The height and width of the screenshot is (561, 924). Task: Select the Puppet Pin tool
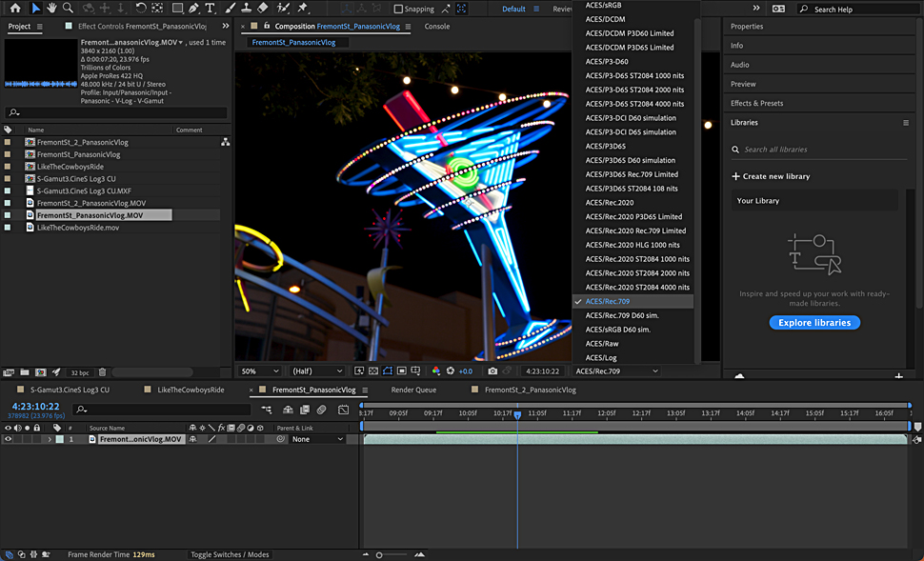(303, 9)
